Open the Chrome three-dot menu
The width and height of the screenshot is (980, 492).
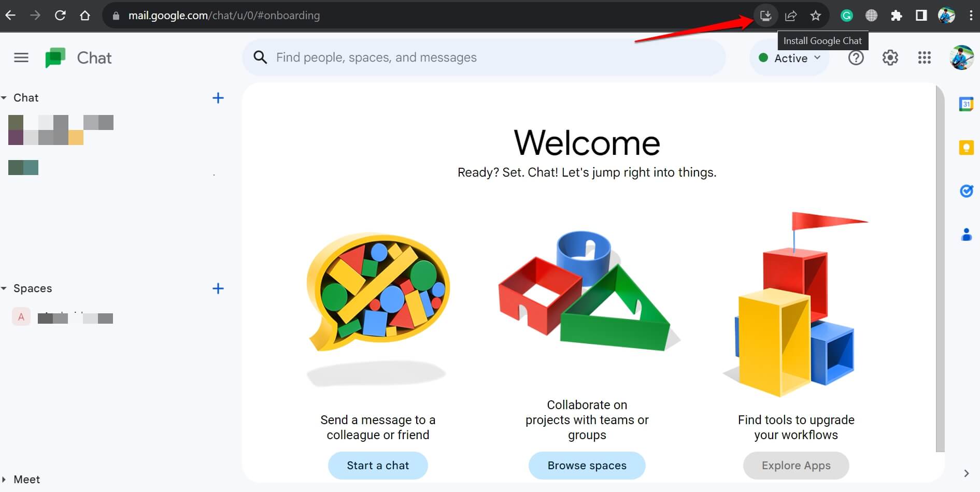[x=971, y=16]
